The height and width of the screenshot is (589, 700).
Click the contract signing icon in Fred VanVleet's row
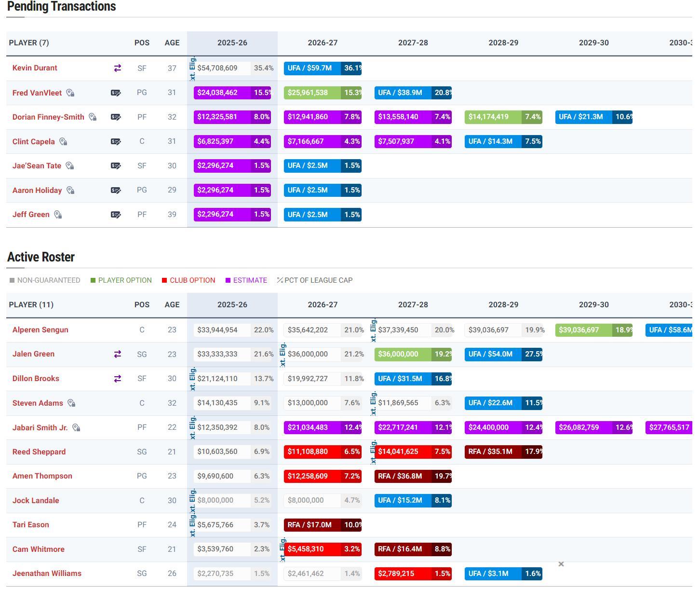pos(116,93)
